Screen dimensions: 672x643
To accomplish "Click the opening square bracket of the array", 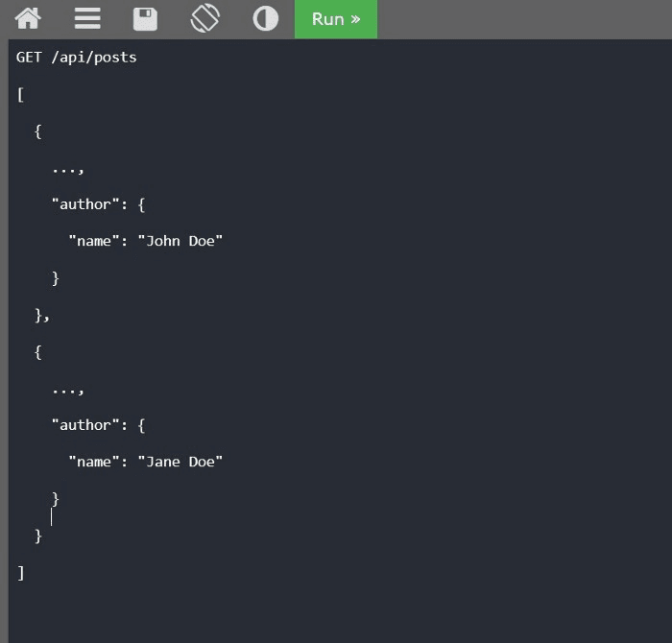I will pyautogui.click(x=20, y=94).
